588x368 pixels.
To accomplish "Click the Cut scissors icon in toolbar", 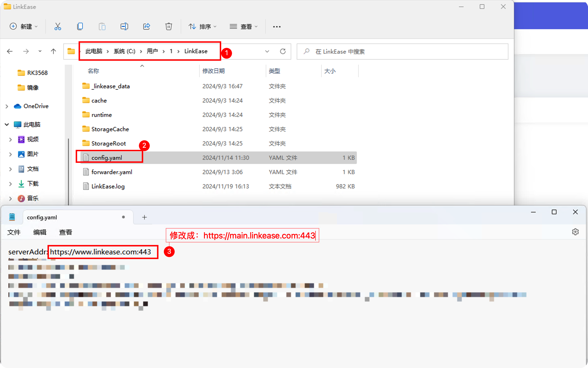I will pos(58,26).
